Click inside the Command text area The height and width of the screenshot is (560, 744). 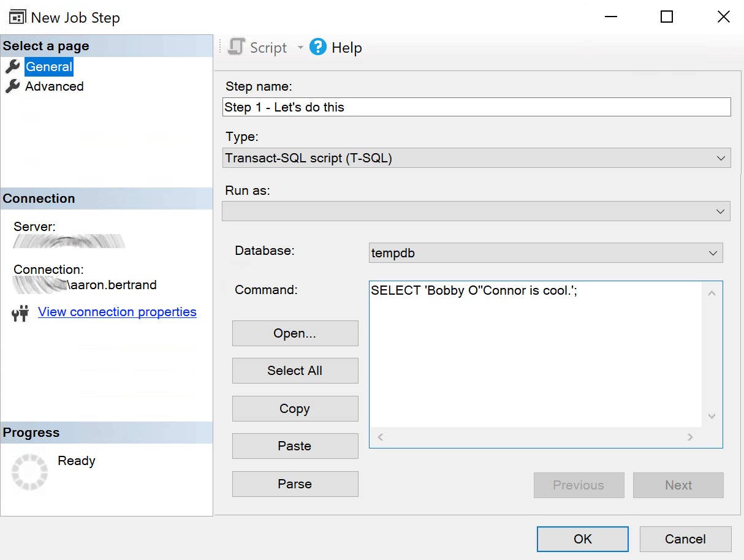(x=536, y=355)
